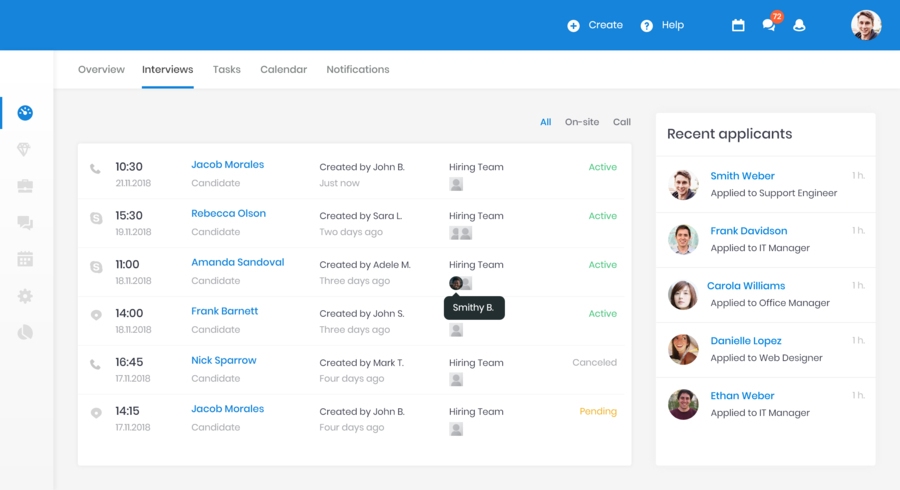Filter interviews by Call

pyautogui.click(x=621, y=122)
